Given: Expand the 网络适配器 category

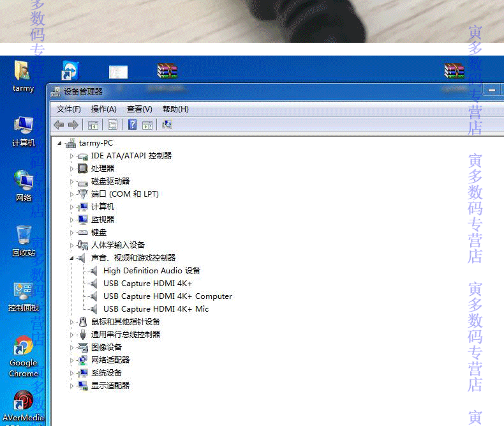Looking at the screenshot, I should pos(71,360).
